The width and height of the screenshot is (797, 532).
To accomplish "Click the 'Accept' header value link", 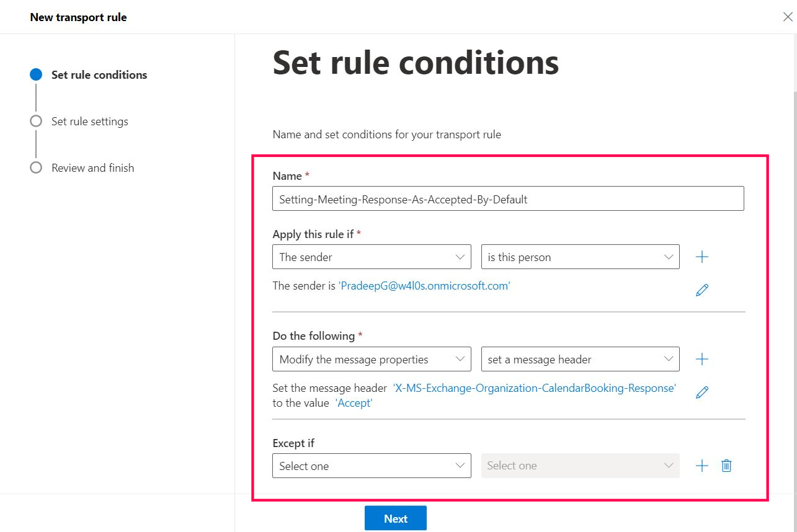I will [x=354, y=403].
